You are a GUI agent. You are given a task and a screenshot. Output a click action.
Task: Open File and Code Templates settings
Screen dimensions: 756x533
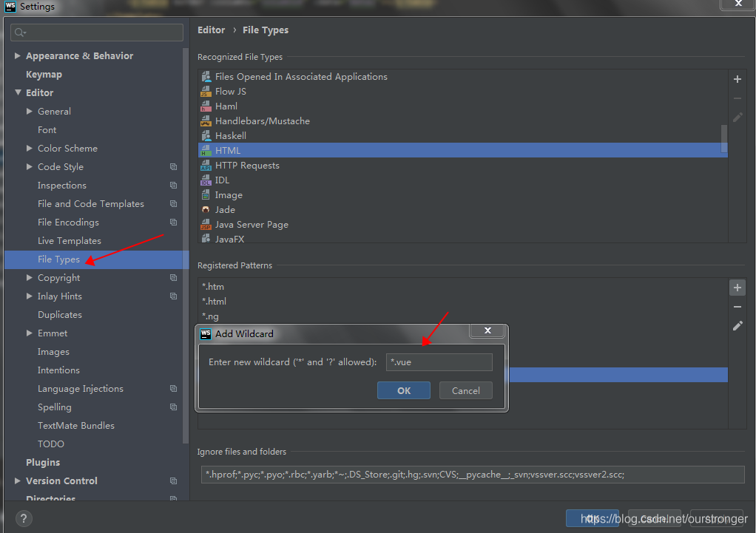tap(91, 204)
